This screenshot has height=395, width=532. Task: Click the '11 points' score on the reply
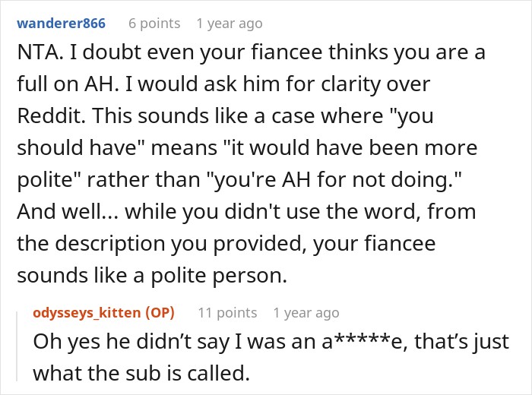(227, 313)
